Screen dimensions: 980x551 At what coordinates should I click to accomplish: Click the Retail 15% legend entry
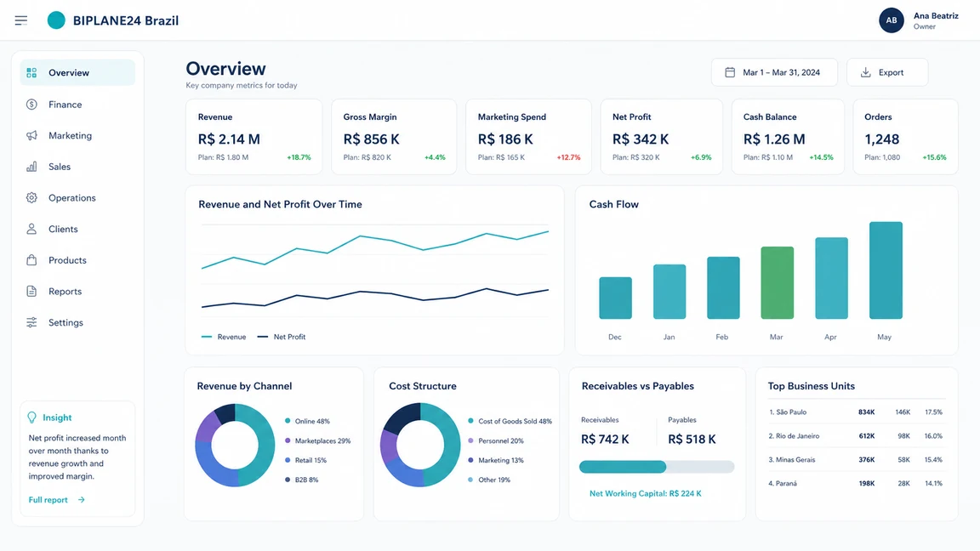305,460
